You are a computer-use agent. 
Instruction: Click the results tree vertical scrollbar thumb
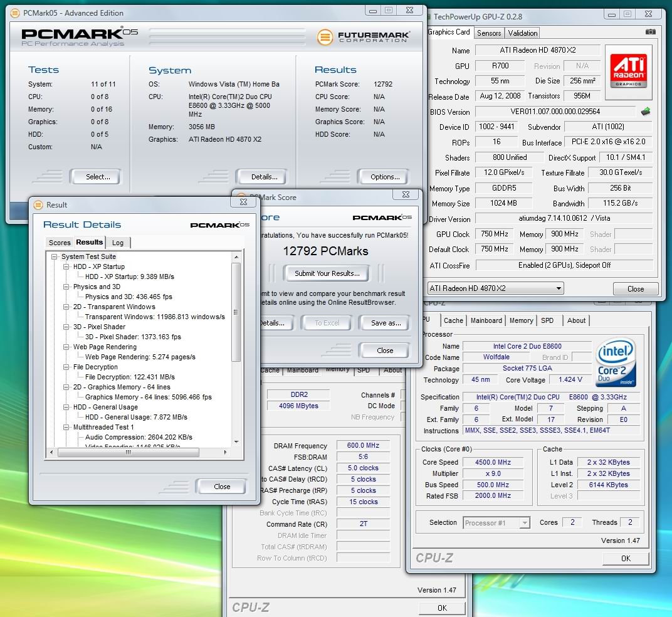236,312
